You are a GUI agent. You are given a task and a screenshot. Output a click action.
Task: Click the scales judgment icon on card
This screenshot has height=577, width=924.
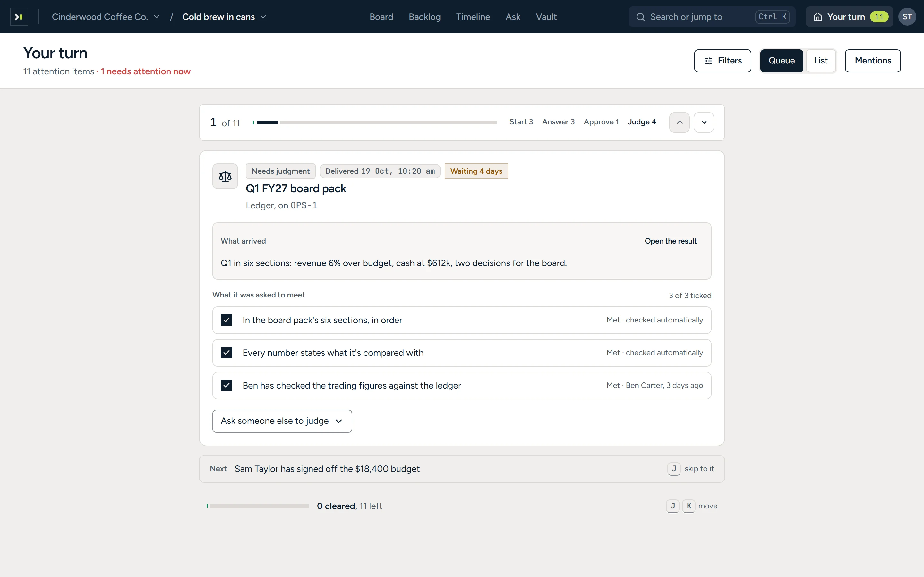[x=225, y=176]
